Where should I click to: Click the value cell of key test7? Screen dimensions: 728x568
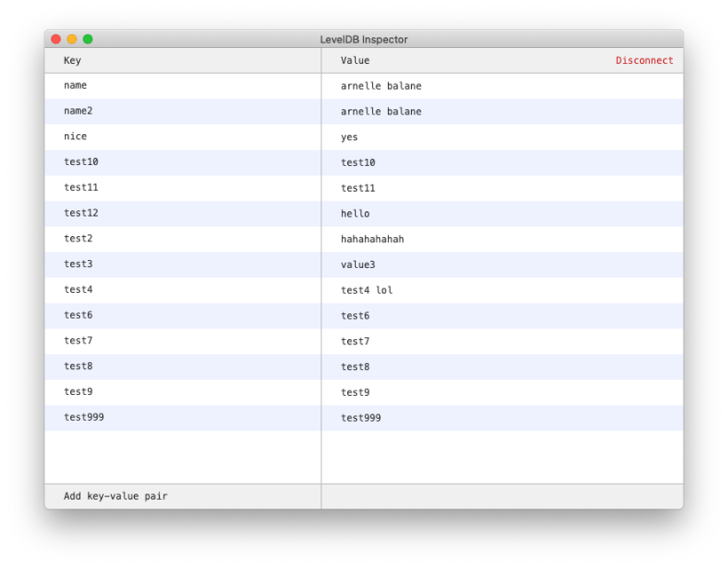[502, 341]
